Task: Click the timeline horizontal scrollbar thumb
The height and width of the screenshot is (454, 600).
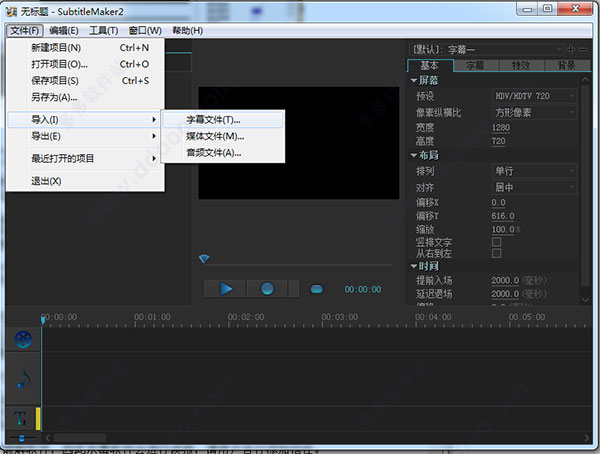Action: point(80,438)
